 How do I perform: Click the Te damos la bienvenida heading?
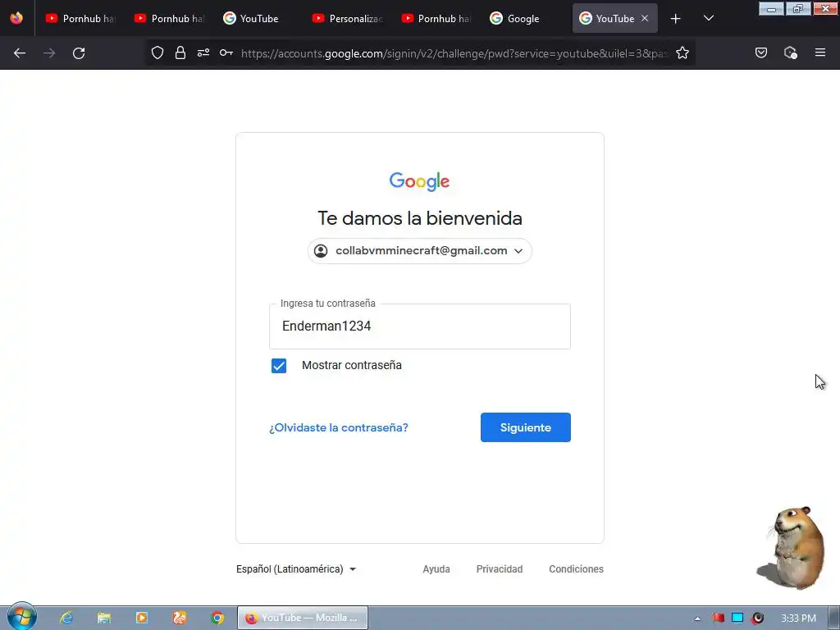[x=420, y=218]
